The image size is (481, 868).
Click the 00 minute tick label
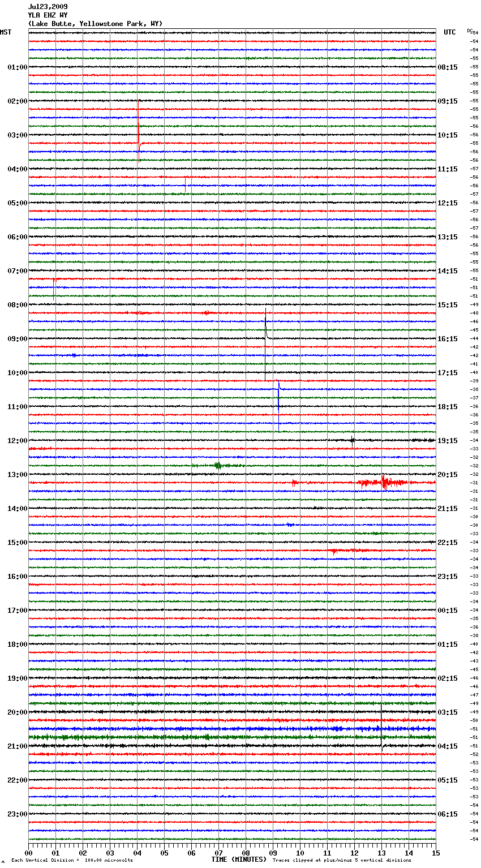[x=29, y=853]
